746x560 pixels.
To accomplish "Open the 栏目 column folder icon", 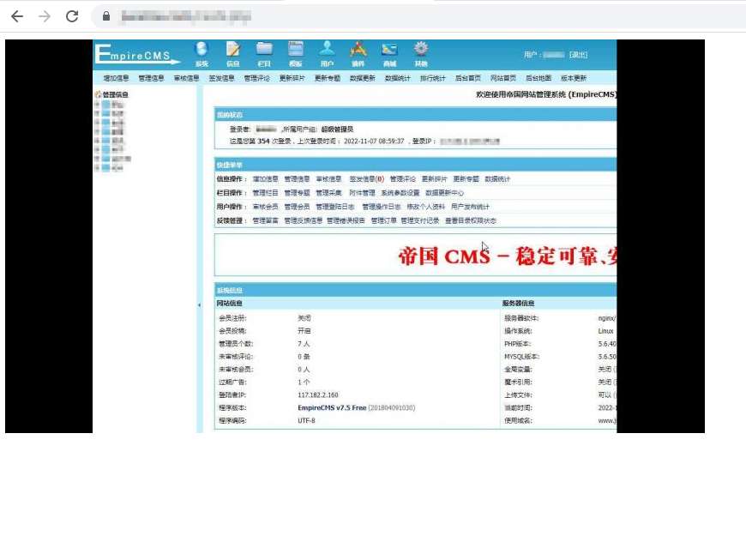I will coord(264,54).
